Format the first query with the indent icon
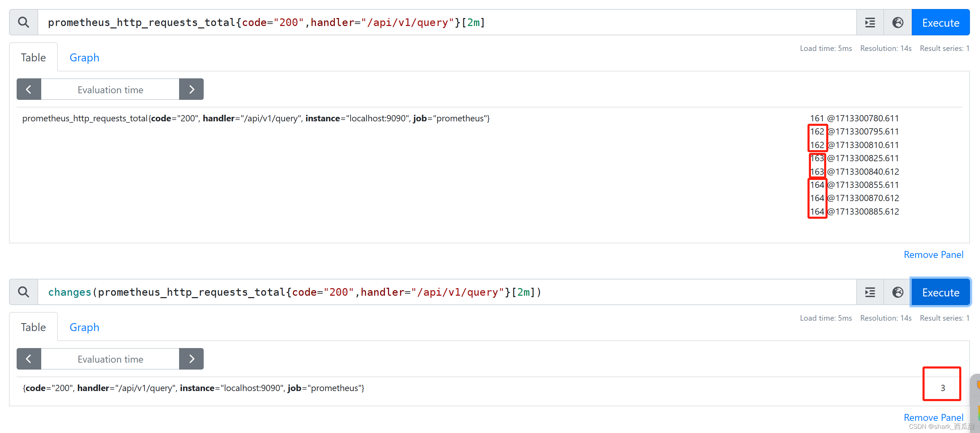 point(870,23)
